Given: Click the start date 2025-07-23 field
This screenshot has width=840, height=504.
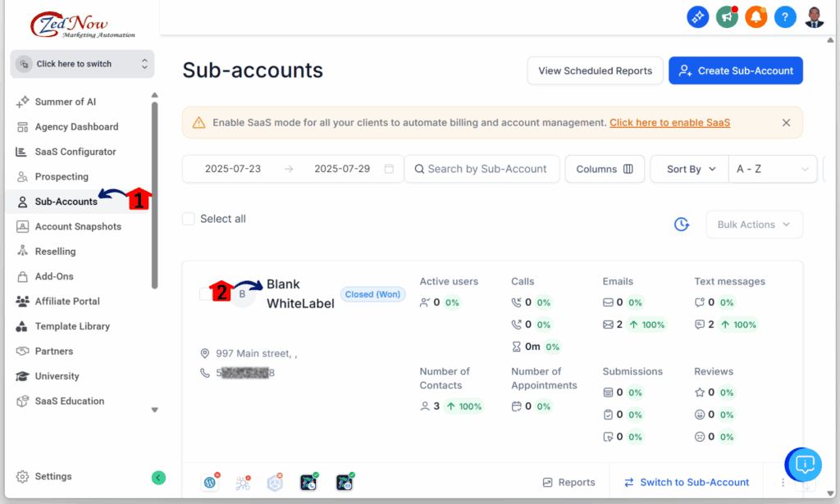Looking at the screenshot, I should point(233,169).
